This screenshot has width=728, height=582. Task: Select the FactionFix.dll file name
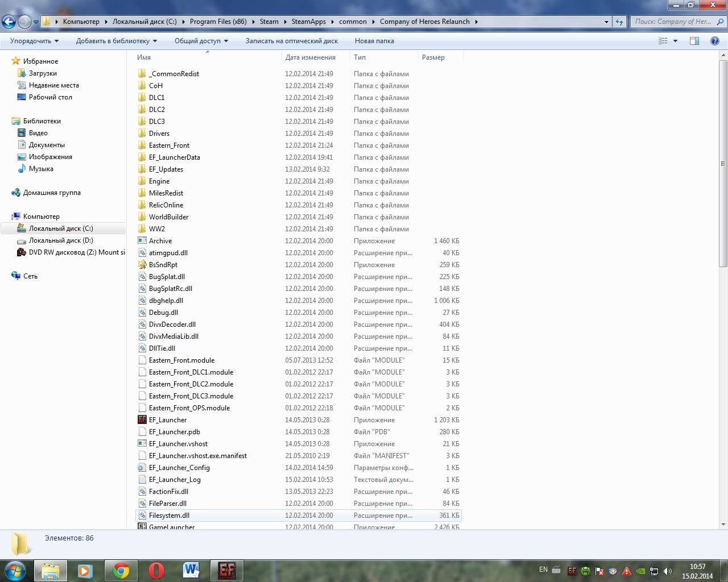coord(168,492)
